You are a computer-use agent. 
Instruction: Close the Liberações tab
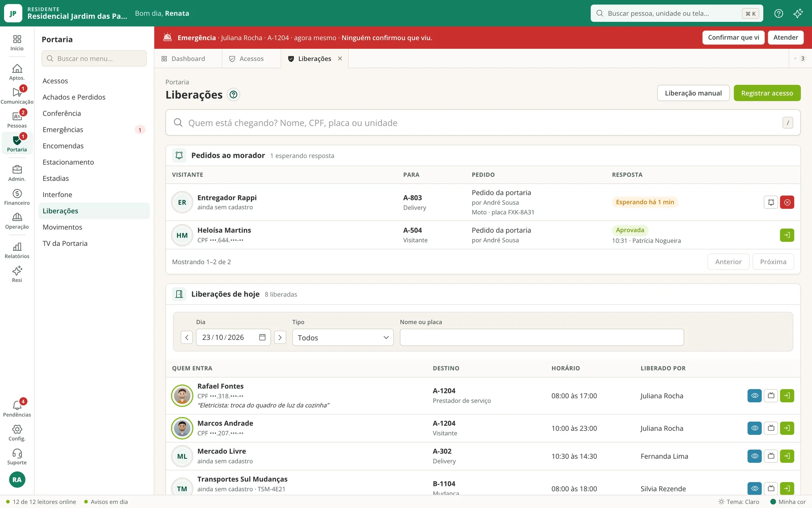(340, 59)
